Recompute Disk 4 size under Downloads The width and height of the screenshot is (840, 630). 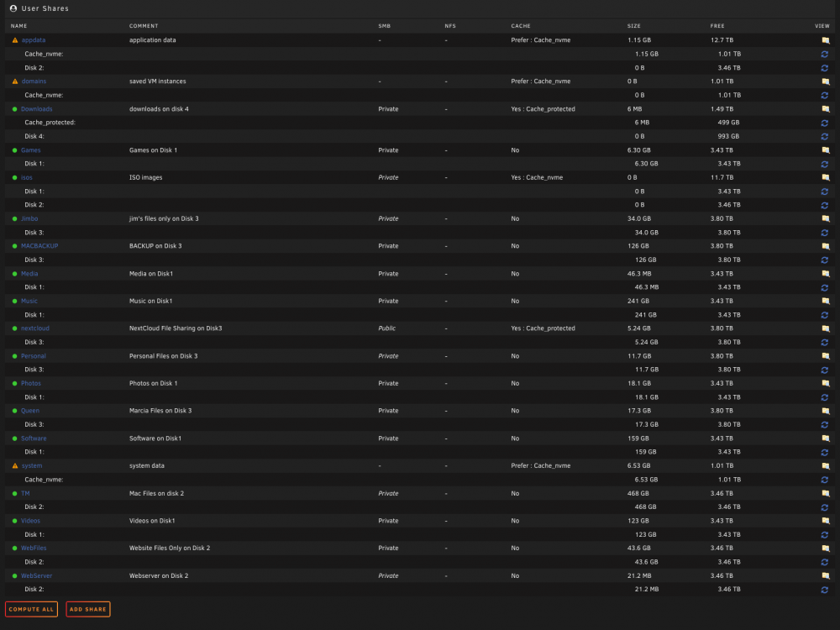coord(825,137)
